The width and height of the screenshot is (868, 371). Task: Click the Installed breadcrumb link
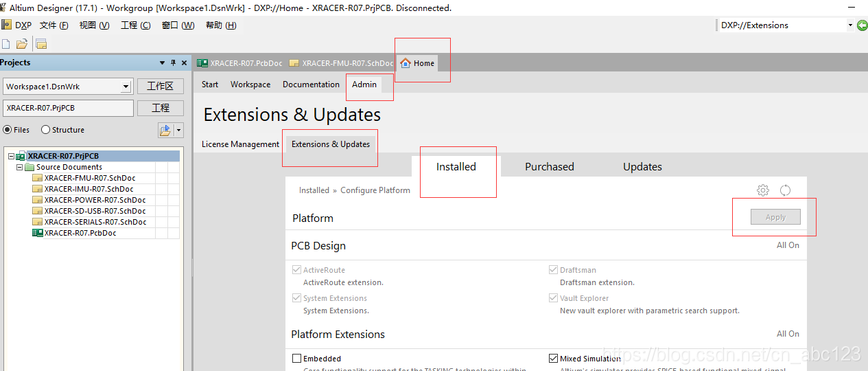314,190
